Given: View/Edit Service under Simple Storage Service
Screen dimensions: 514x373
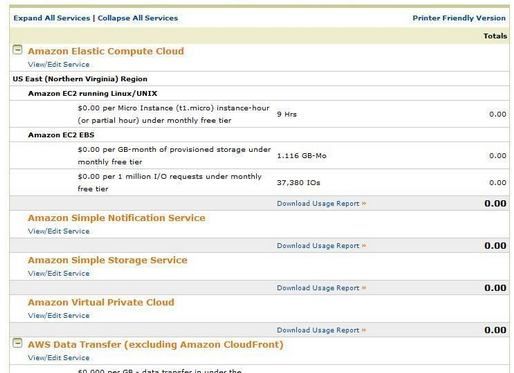Looking at the screenshot, I should click(x=59, y=273).
